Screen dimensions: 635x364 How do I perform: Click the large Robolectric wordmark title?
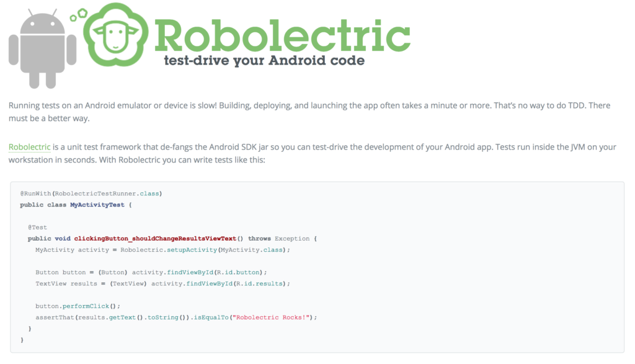[x=282, y=35]
